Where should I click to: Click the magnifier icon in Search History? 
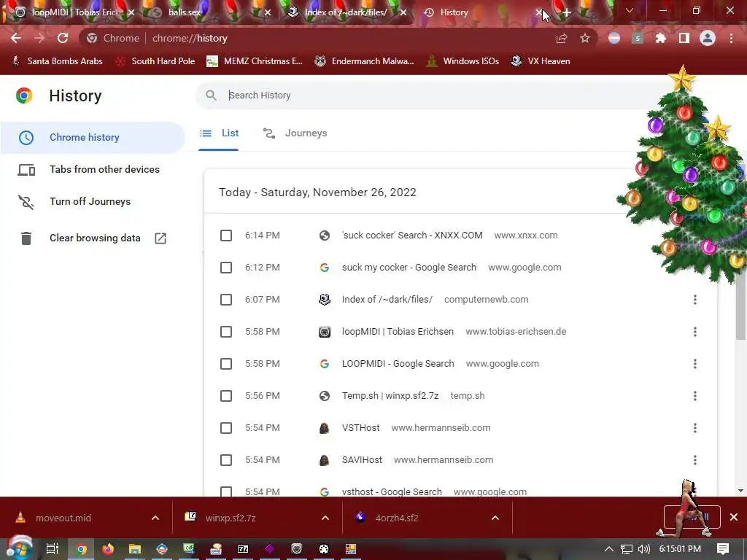(211, 96)
